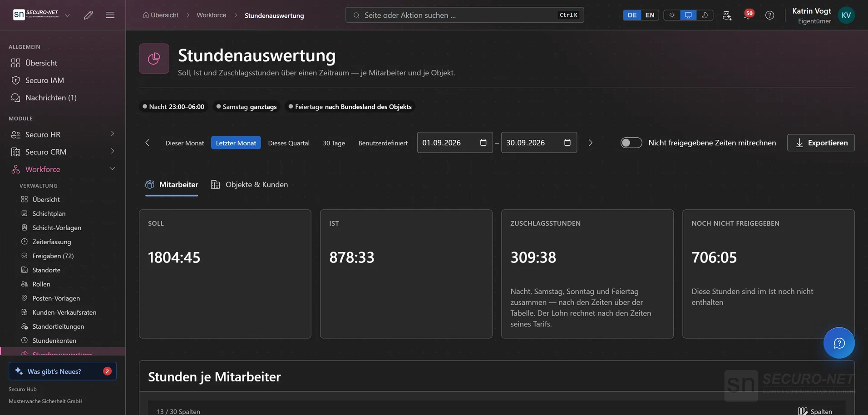This screenshot has width=868, height=415.
Task: Open Posten-Vorlagen
Action: coord(67,298)
